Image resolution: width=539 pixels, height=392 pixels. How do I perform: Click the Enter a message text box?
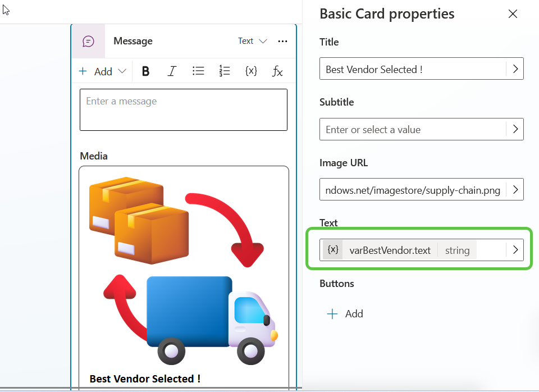[184, 110]
